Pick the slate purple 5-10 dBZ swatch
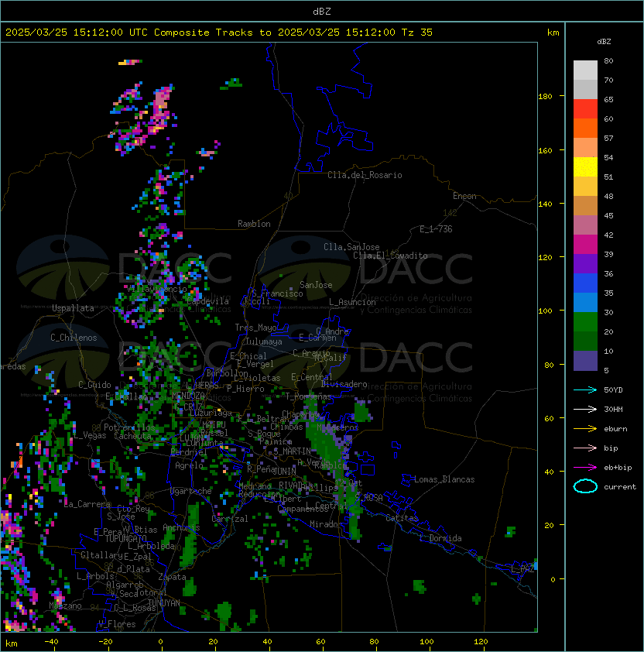This screenshot has height=652, width=644. (585, 361)
